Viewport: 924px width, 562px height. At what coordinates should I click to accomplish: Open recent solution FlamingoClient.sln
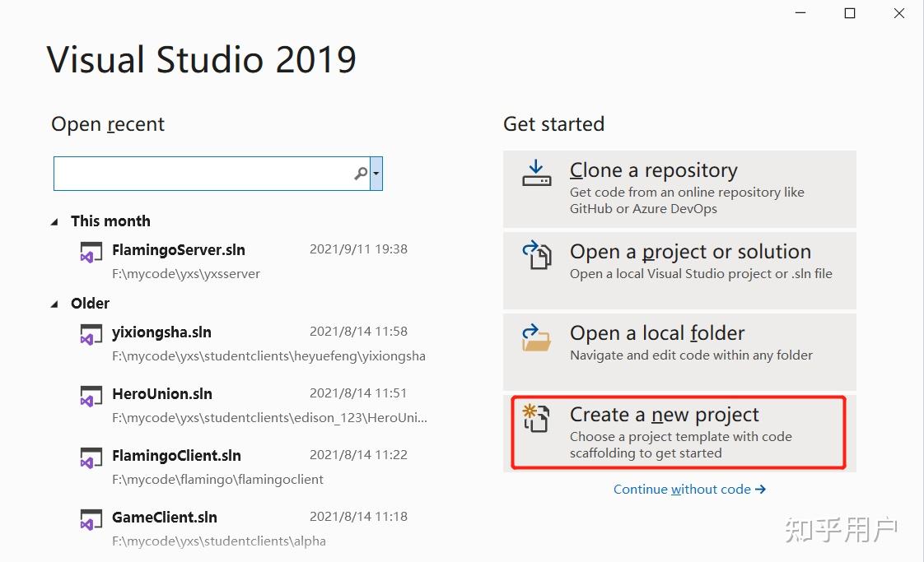[x=176, y=455]
